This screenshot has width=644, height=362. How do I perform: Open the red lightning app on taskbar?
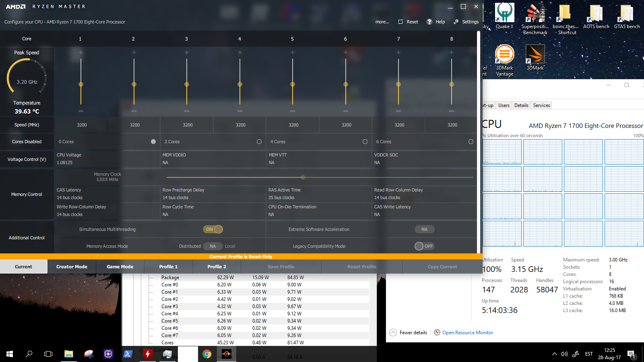[x=148, y=354]
